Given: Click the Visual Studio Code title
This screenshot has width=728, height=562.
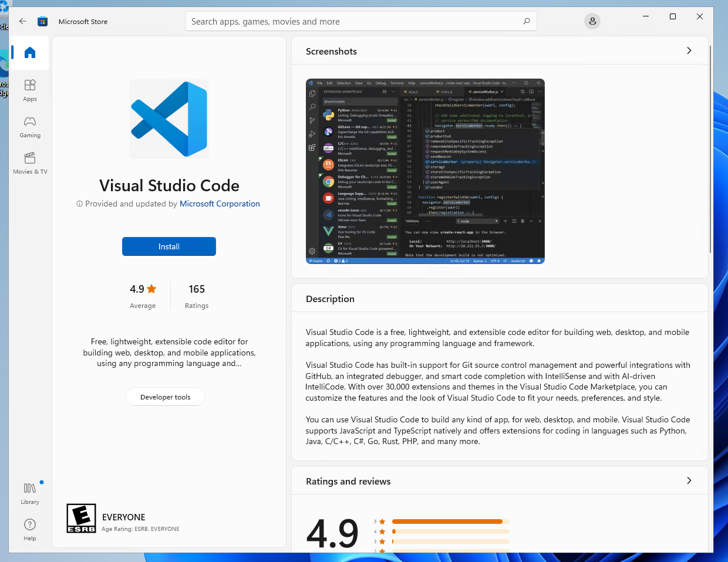Looking at the screenshot, I should tap(169, 185).
